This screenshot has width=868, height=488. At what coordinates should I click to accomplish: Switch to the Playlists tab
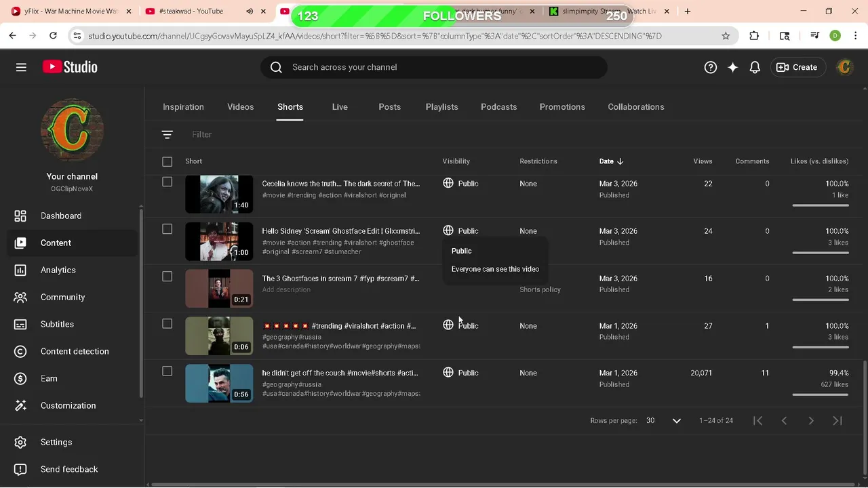pyautogui.click(x=441, y=107)
